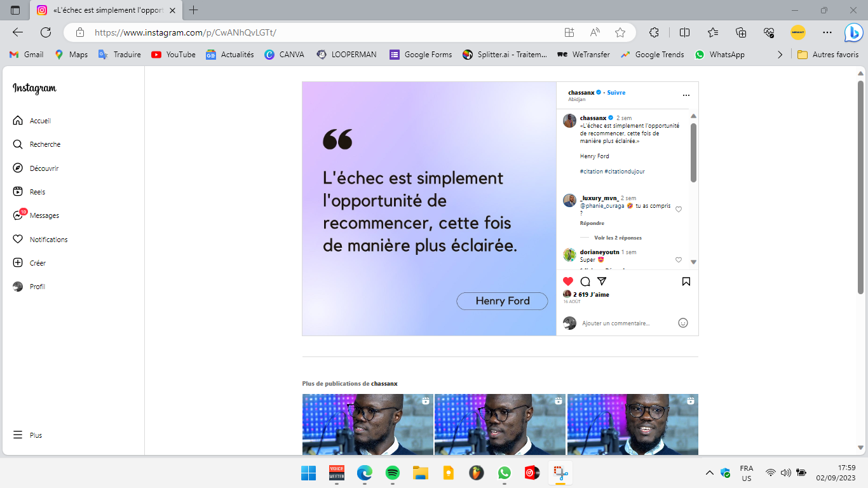Unlike the post with the red heart

[x=568, y=281]
